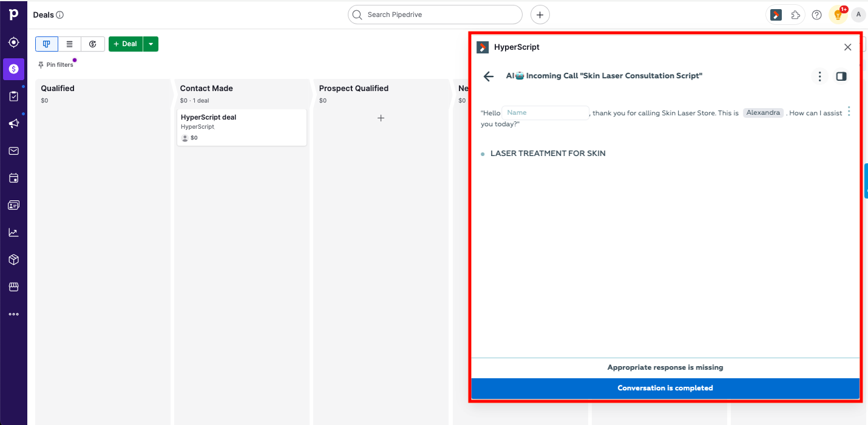The height and width of the screenshot is (425, 868).
Task: Open the lightbulb notifications icon
Action: [x=838, y=15]
